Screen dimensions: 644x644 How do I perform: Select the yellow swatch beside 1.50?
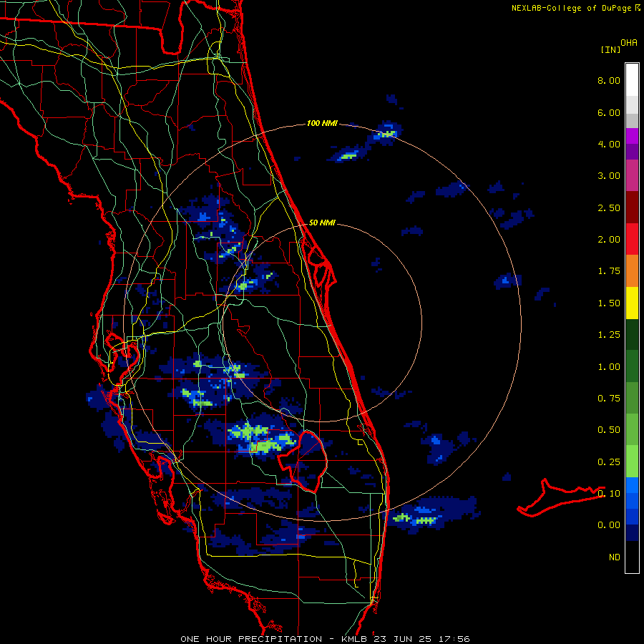[632, 303]
